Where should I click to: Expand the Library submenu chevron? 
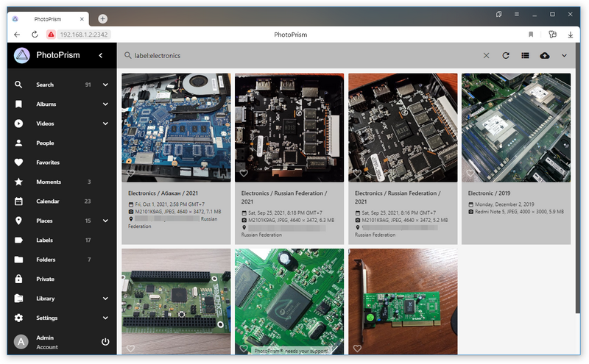point(105,299)
